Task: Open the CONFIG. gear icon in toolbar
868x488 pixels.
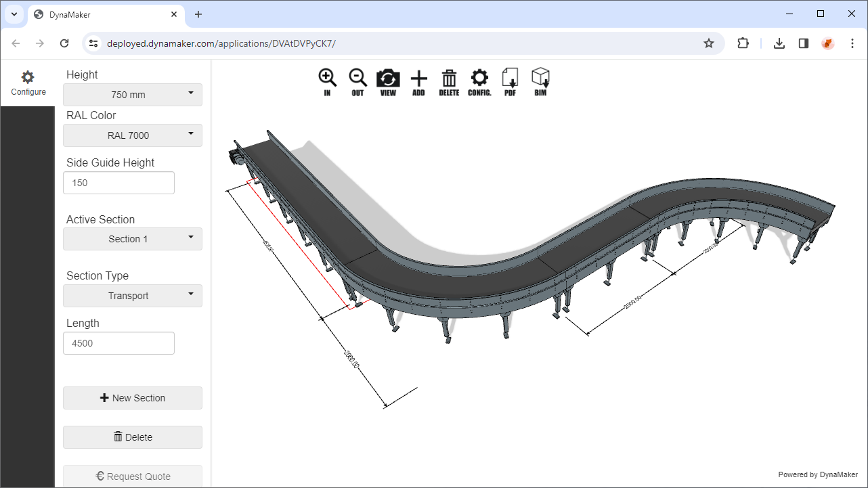Action: click(x=479, y=82)
